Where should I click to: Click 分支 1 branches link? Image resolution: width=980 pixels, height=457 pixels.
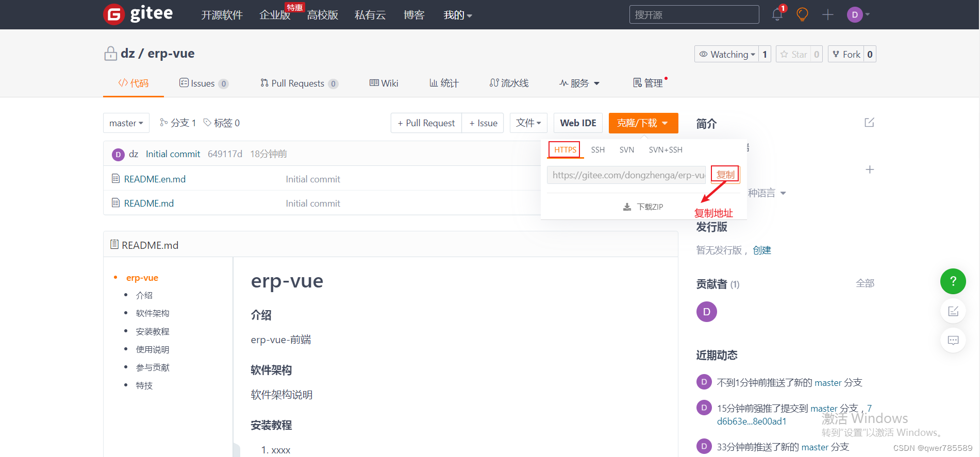point(178,123)
